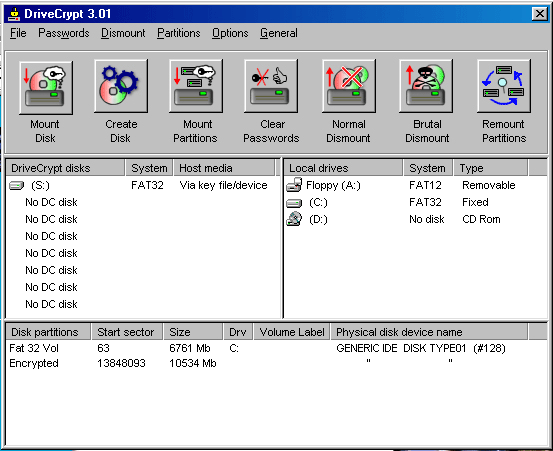The width and height of the screenshot is (553, 451).
Task: Open the Dismount menu
Action: pyautogui.click(x=123, y=33)
